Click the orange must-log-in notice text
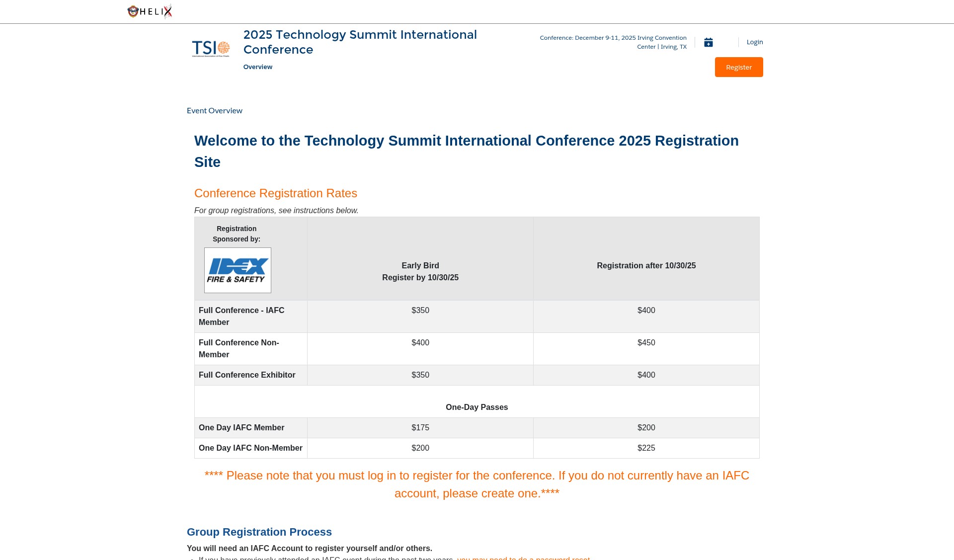This screenshot has height=560, width=954. point(477,484)
